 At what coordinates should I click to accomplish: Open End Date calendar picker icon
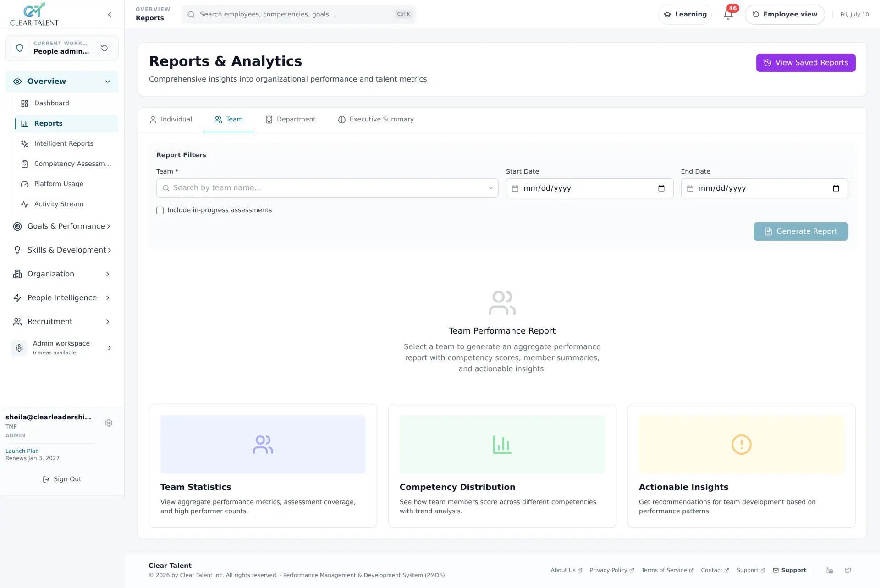coord(836,188)
